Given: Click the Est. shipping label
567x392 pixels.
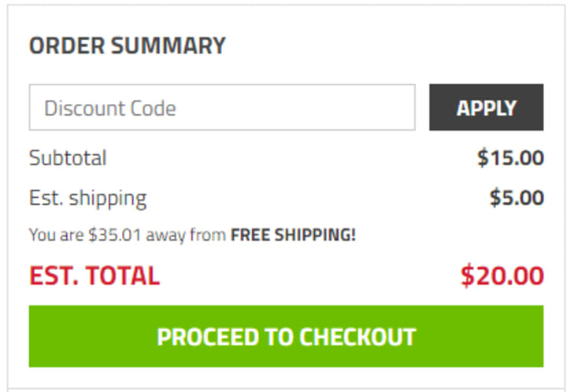Looking at the screenshot, I should (88, 198).
